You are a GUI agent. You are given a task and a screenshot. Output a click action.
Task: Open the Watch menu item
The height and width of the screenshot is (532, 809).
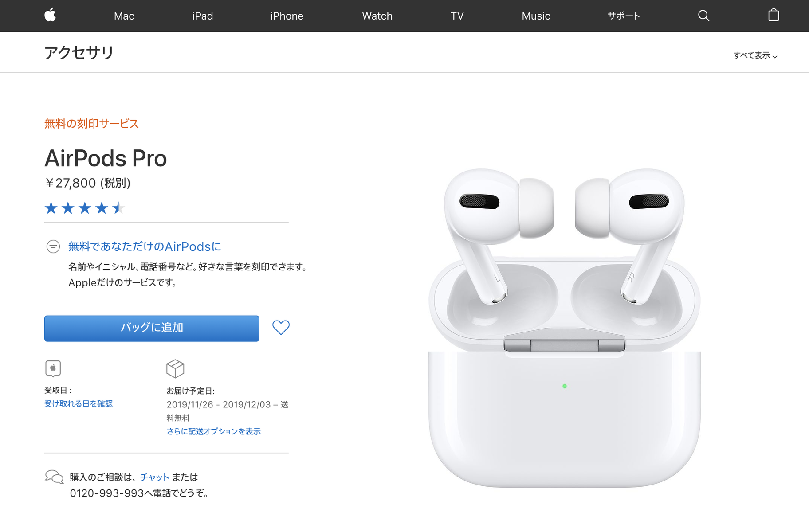pyautogui.click(x=377, y=16)
